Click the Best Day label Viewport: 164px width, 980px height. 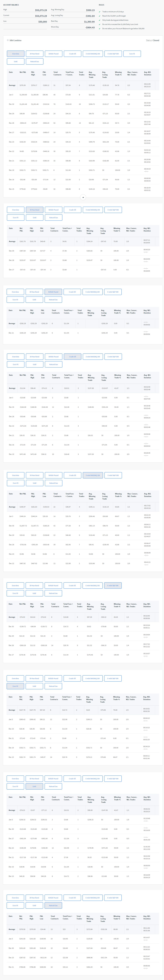tap(55, 21)
